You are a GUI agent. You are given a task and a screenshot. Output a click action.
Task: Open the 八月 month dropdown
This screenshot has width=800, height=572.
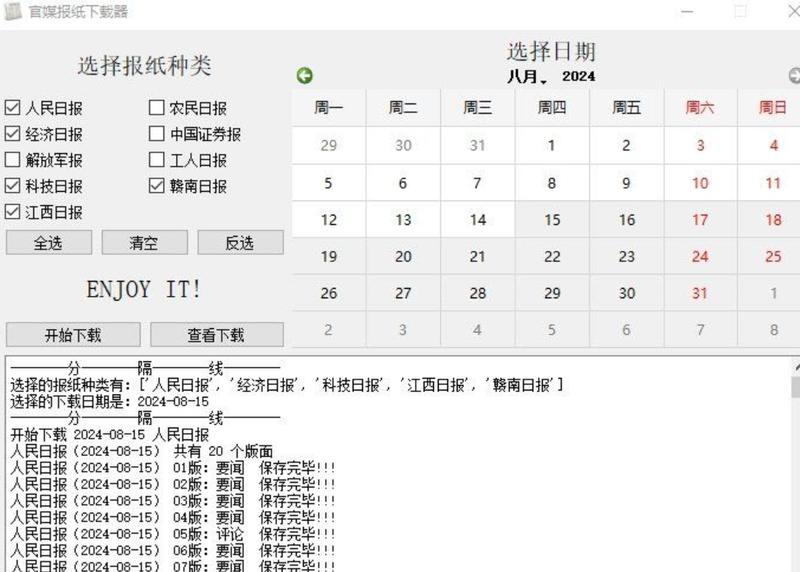527,77
